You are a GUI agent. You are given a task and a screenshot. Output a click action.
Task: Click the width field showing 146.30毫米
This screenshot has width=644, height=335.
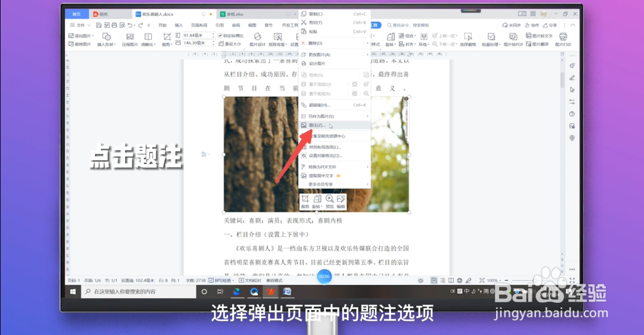point(198,42)
